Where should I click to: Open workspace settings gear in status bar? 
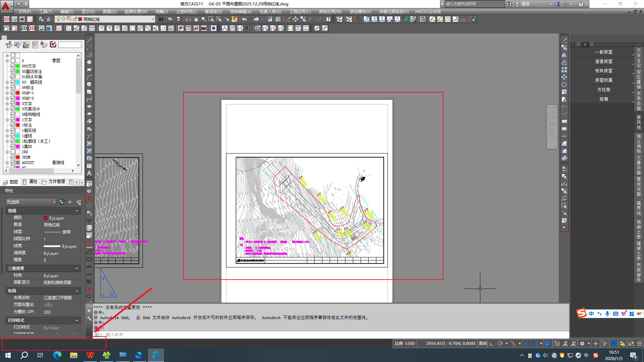pyautogui.click(x=582, y=344)
